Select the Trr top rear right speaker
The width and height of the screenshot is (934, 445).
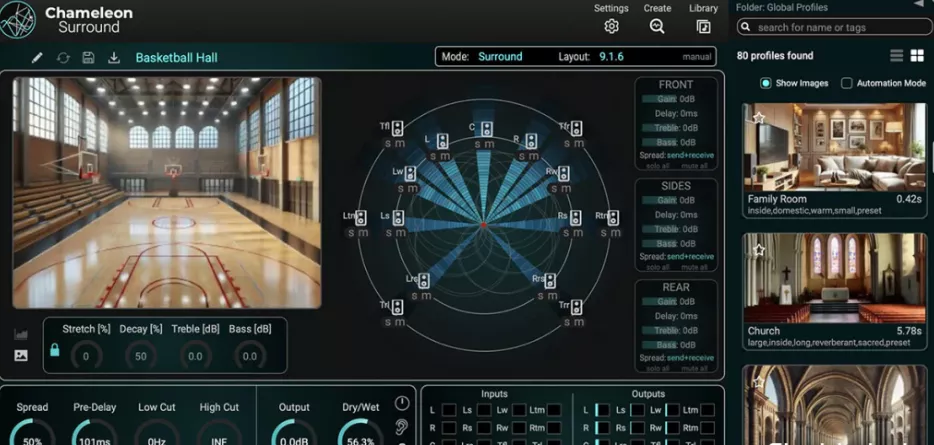click(x=575, y=307)
